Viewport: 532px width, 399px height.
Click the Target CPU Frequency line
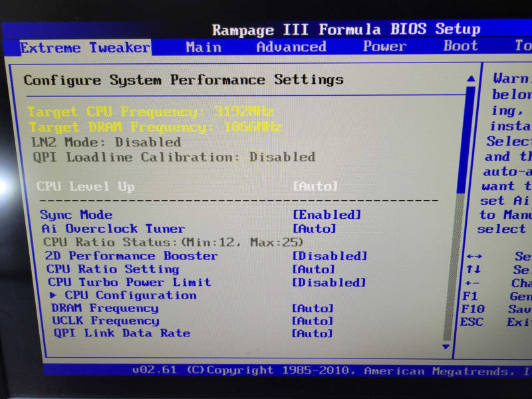point(150,112)
